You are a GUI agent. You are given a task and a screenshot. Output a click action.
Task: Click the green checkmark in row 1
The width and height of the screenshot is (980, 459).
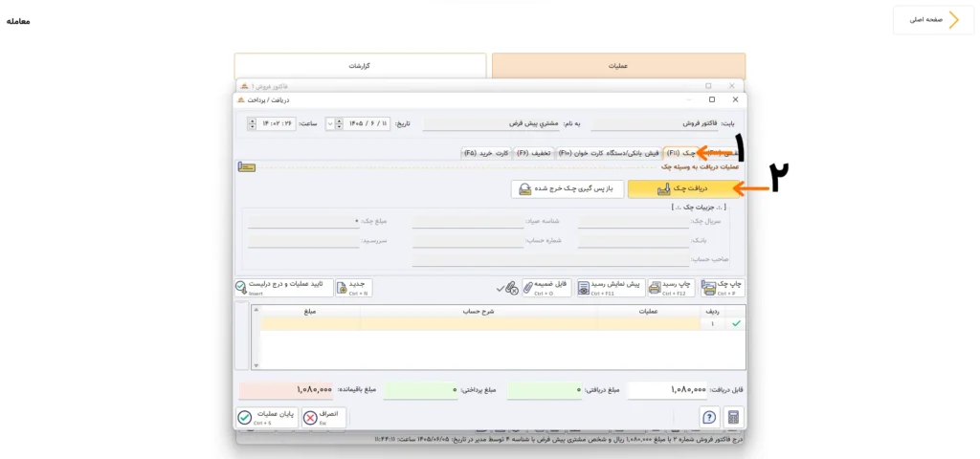click(736, 323)
